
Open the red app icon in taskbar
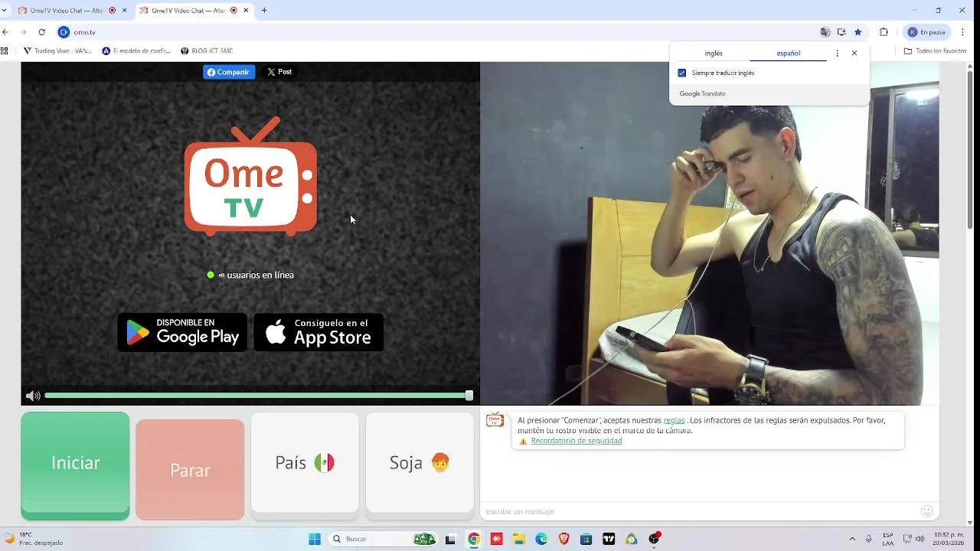pos(496,539)
